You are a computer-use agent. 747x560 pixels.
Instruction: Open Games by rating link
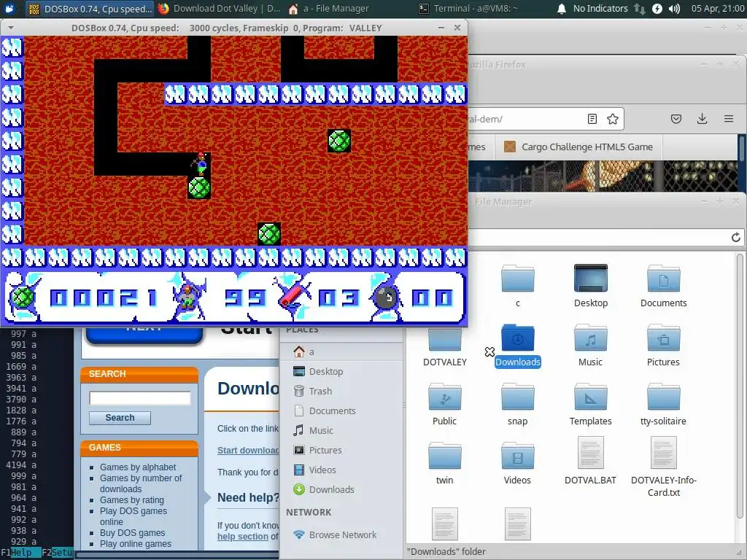(131, 500)
